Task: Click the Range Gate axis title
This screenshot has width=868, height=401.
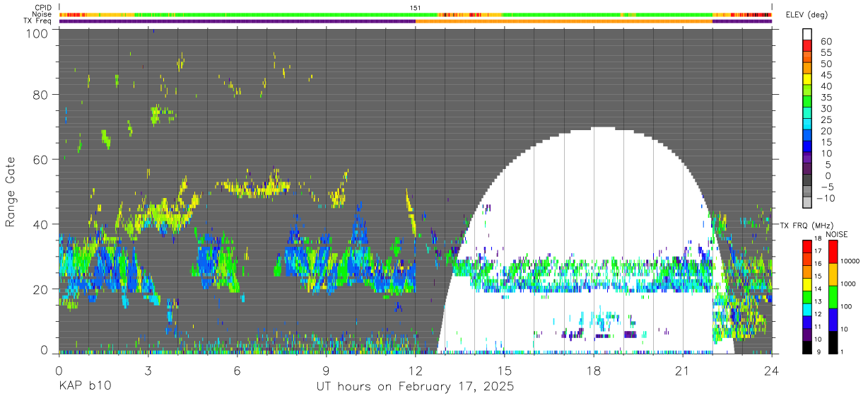Action: coord(11,192)
